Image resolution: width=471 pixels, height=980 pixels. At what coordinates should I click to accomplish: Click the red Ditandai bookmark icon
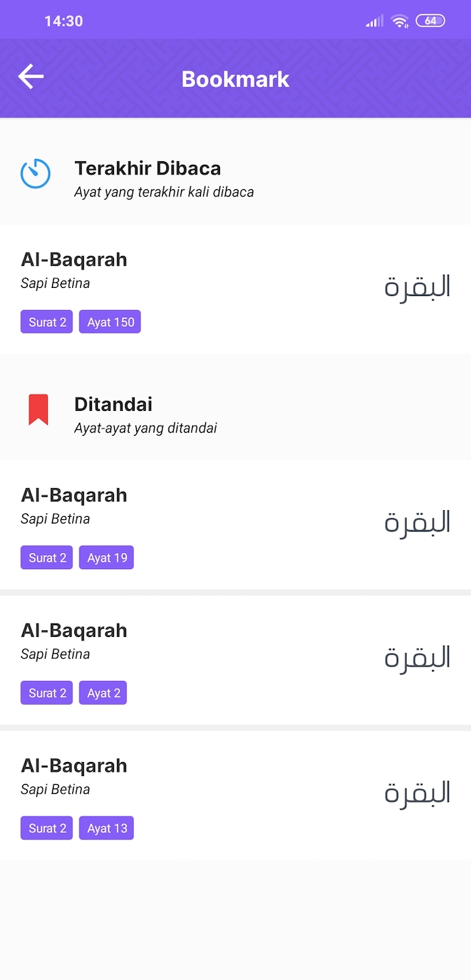[x=38, y=409]
